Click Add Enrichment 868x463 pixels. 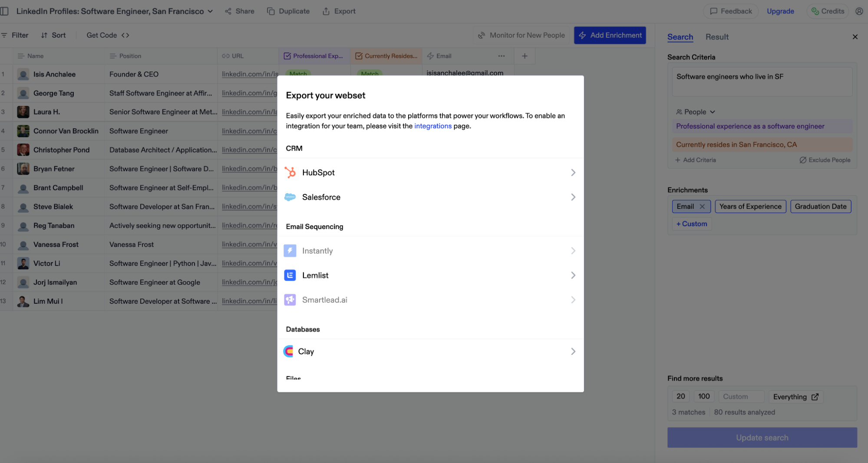610,35
